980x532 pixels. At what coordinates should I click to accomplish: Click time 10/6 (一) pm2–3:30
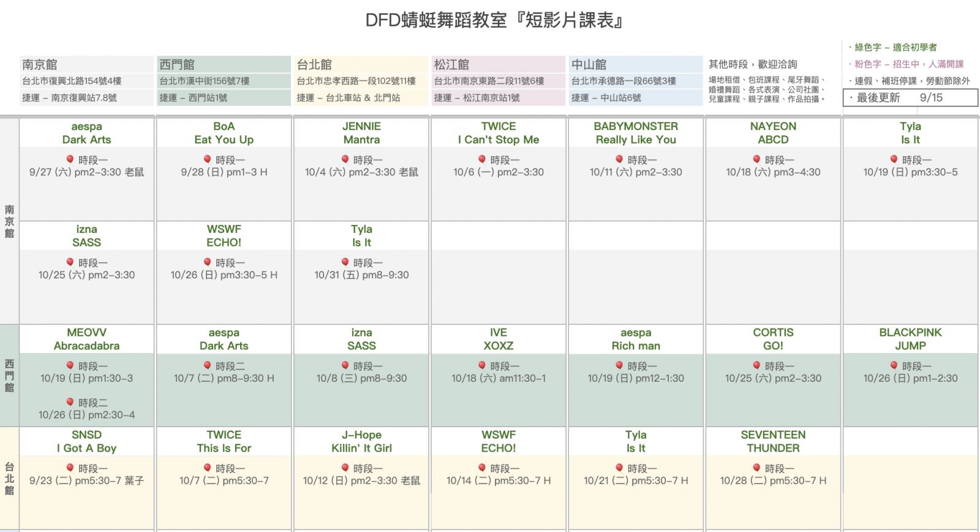click(x=499, y=172)
